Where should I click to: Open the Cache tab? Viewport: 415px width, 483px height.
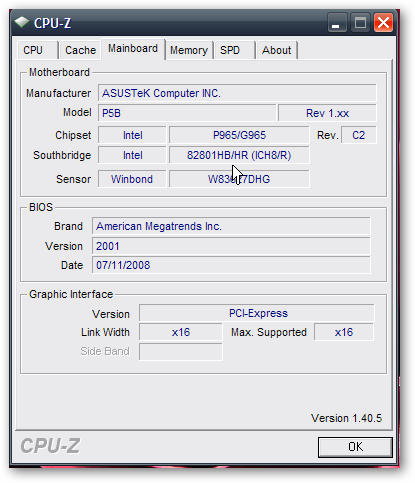[80, 50]
